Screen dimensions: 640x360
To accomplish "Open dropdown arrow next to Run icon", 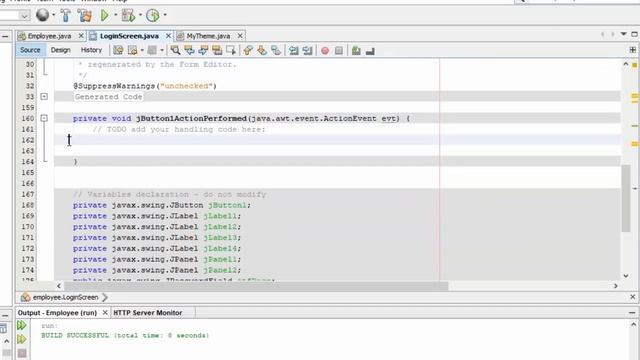I will coord(116,15).
